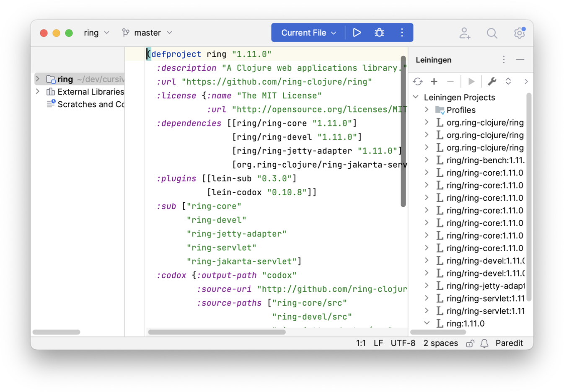Open Leiningen panel options menu
564x392 pixels.
click(504, 60)
